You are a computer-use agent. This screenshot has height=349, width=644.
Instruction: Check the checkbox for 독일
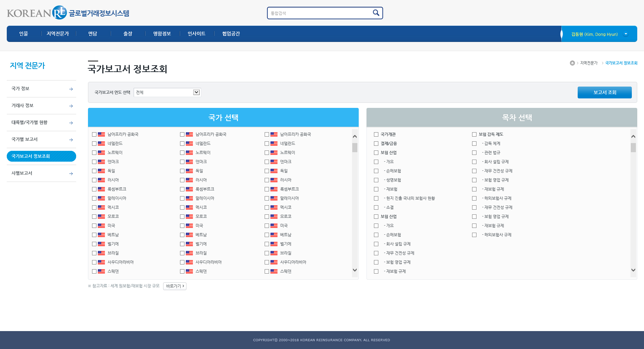(x=94, y=171)
